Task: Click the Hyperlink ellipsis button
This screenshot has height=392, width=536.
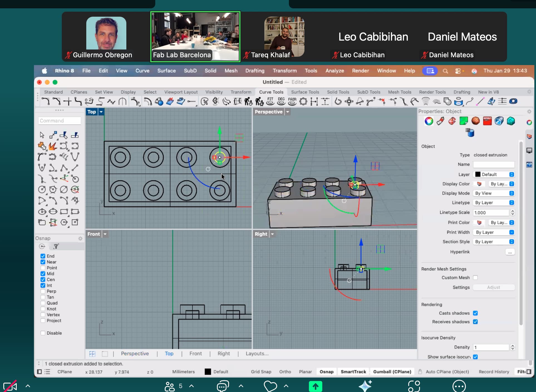Action: [x=510, y=252]
